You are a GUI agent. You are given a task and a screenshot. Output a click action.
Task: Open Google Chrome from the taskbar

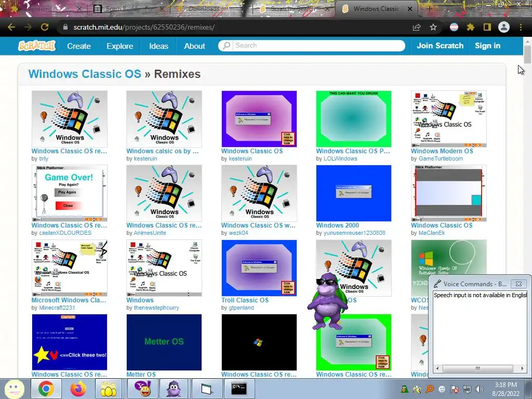46,389
